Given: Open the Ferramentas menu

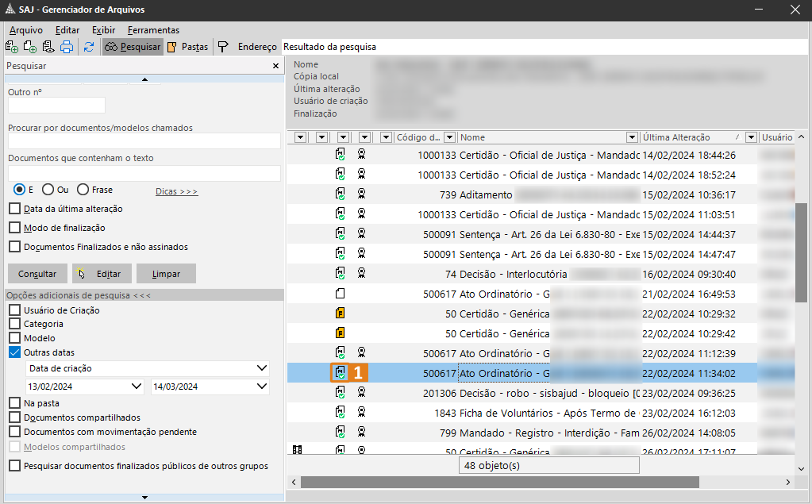Looking at the screenshot, I should coord(153,30).
